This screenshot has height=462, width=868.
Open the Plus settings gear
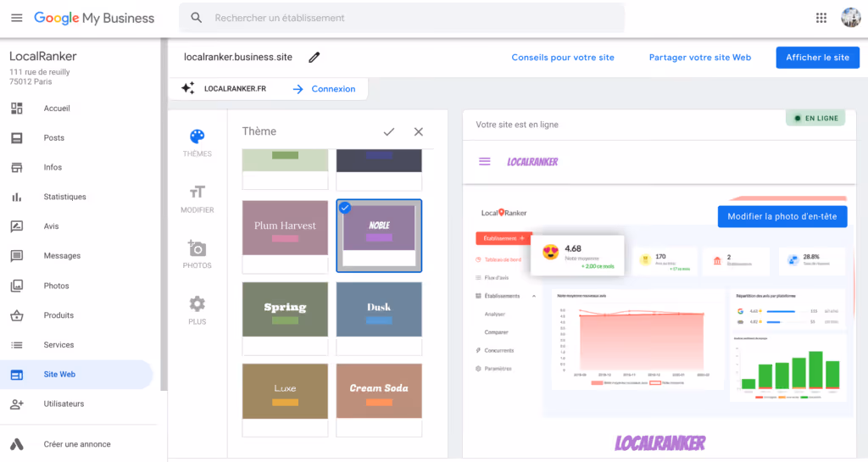click(x=197, y=310)
